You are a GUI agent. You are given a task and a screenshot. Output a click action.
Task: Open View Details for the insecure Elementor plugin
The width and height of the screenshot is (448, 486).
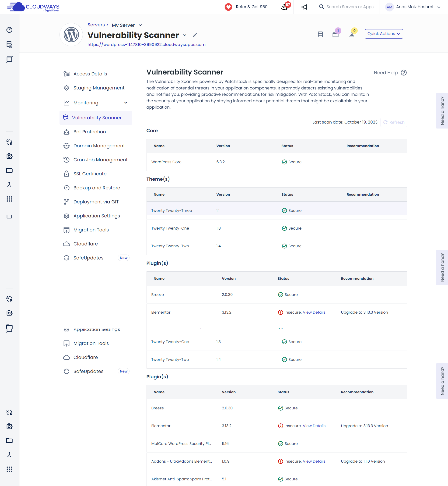(314, 312)
